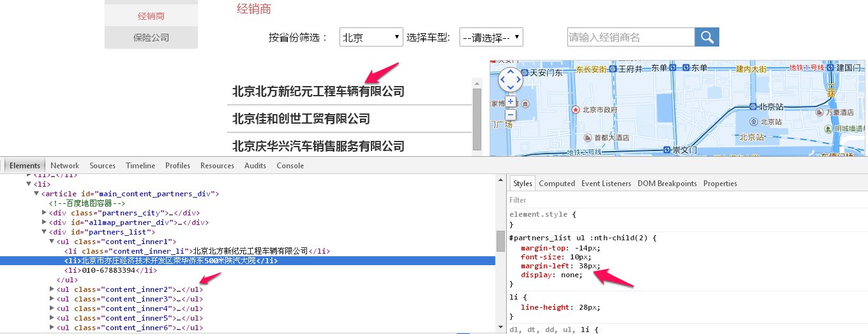
Task: Switch to the Network tab in DevTools
Action: (64, 166)
